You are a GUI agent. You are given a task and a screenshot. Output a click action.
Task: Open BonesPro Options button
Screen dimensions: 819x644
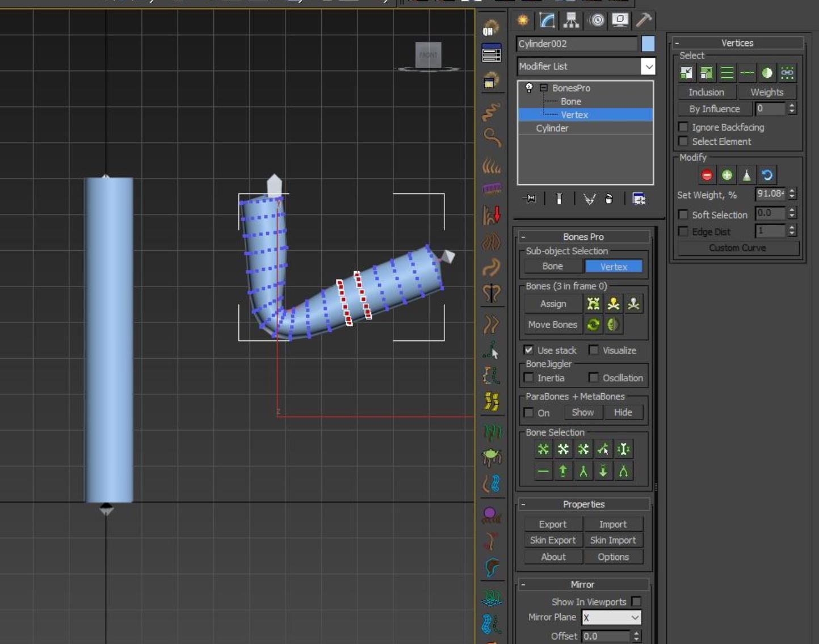click(x=613, y=557)
